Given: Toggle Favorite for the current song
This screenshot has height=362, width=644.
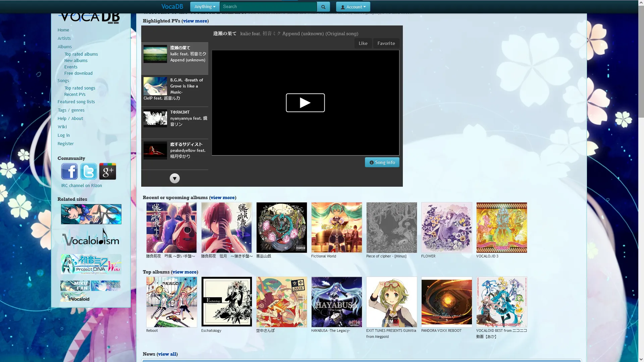Looking at the screenshot, I should [386, 43].
